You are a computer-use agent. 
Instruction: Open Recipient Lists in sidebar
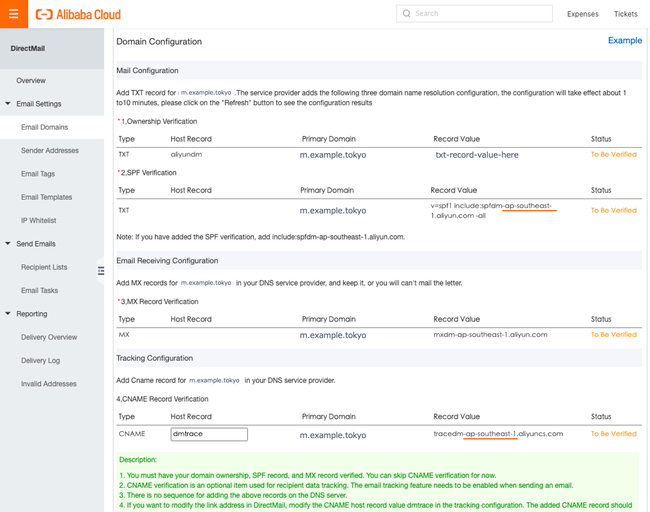click(44, 268)
